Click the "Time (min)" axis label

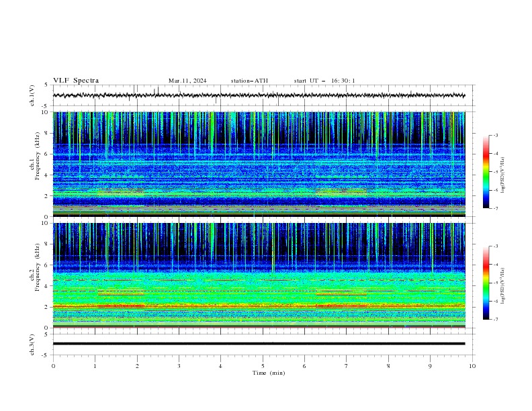pos(269,373)
